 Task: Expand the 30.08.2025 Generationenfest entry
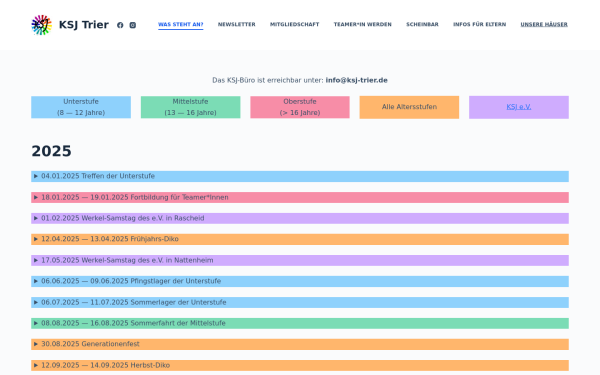point(300,344)
